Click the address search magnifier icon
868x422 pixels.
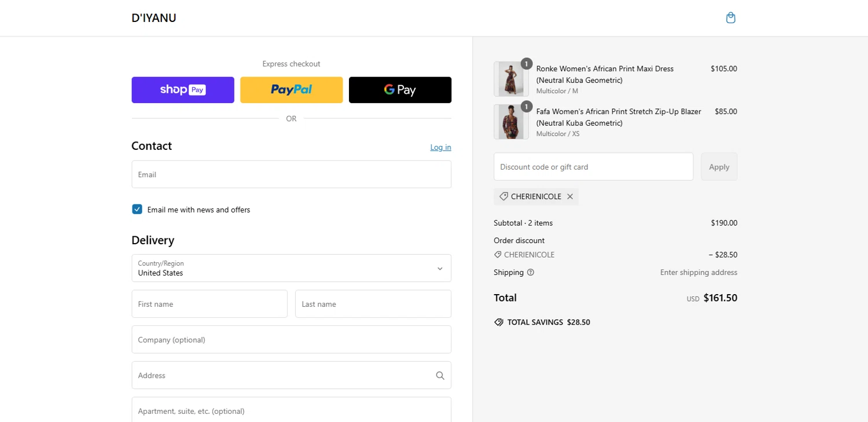(x=440, y=376)
